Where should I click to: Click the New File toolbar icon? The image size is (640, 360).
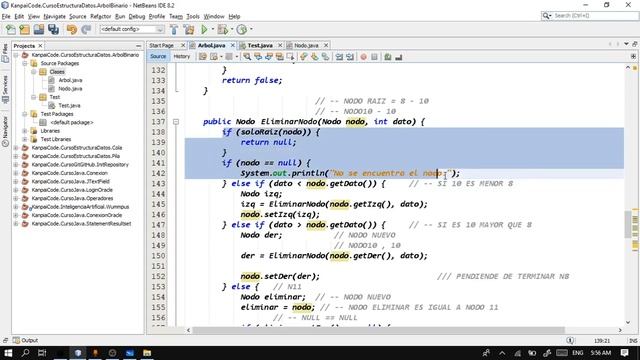(11, 29)
